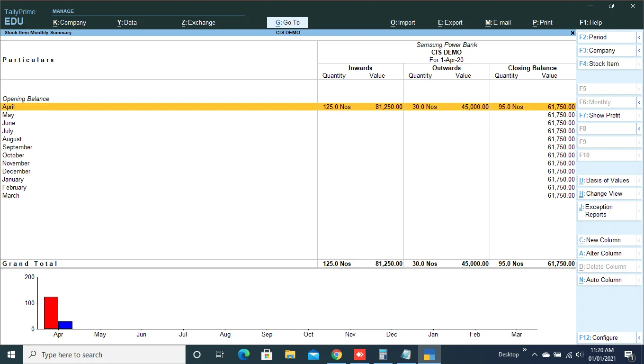Open the Z: Exchange menu
This screenshot has width=644, height=364.
pos(198,22)
